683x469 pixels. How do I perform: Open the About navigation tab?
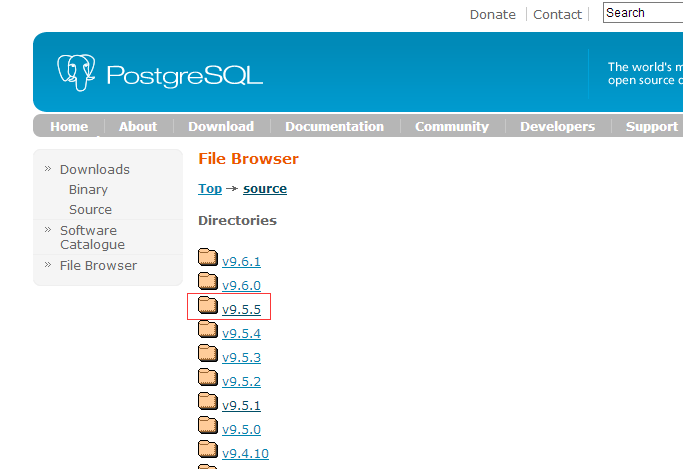click(138, 126)
